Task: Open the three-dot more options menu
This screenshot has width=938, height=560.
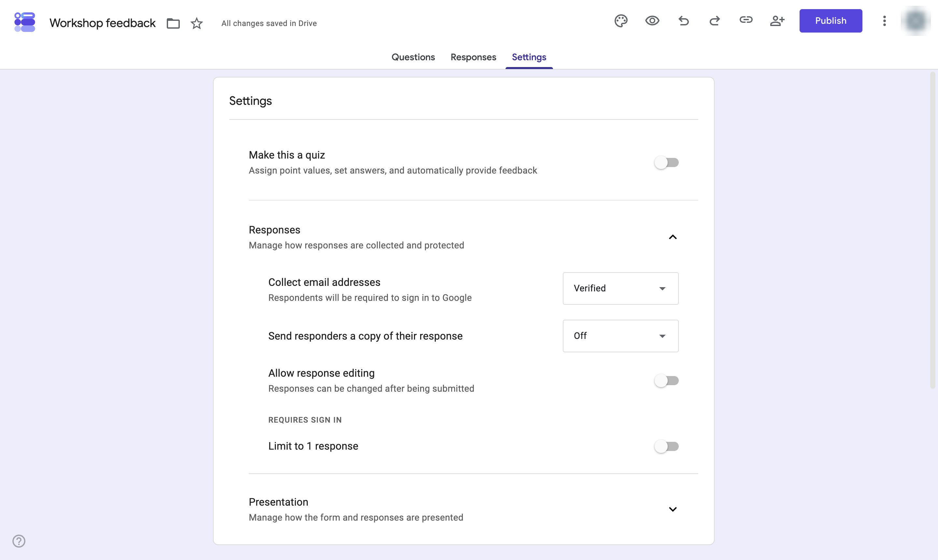Action: (884, 21)
